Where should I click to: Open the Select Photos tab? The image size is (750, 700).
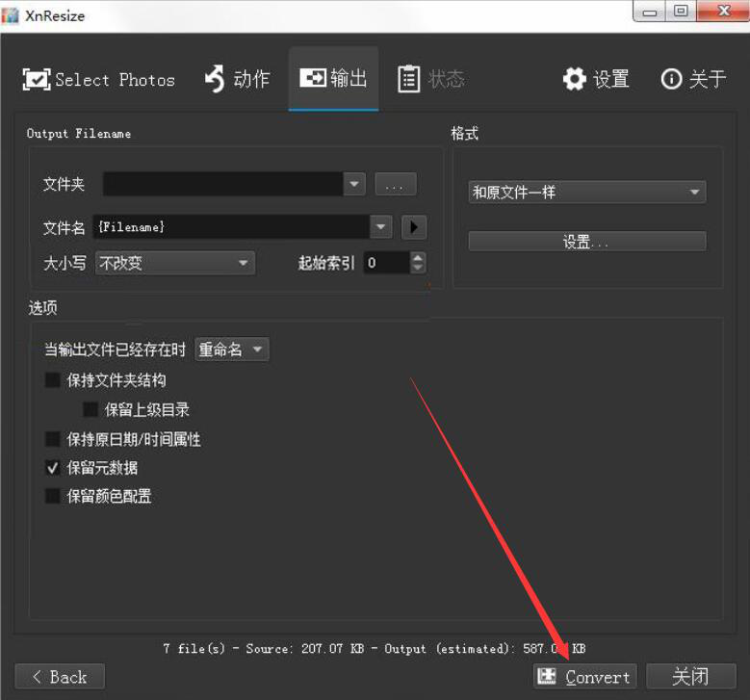click(x=99, y=79)
